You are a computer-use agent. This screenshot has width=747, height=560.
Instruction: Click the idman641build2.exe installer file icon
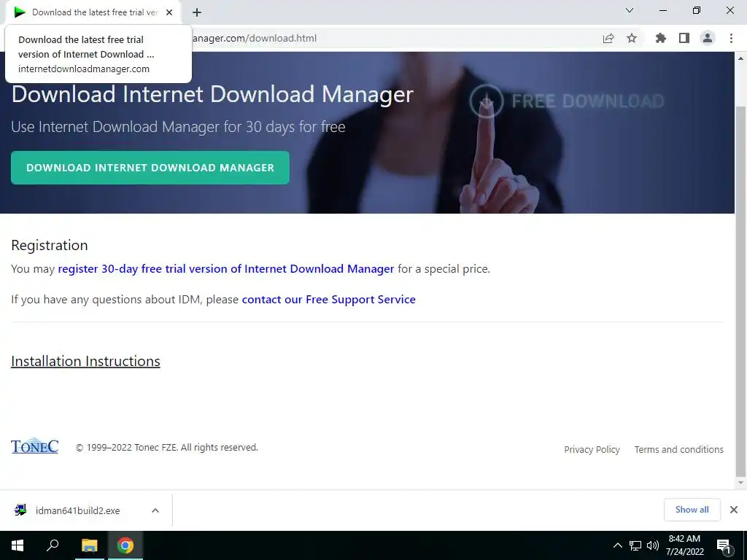point(20,510)
